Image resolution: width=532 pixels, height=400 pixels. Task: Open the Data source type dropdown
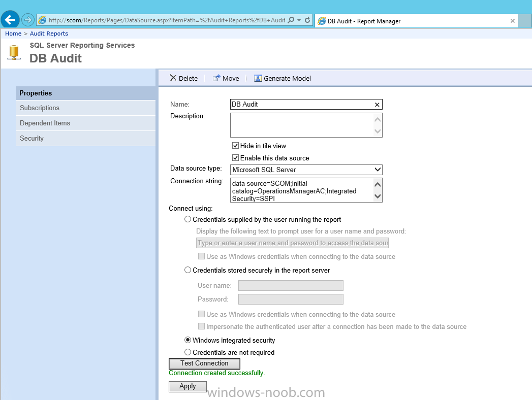click(306, 170)
